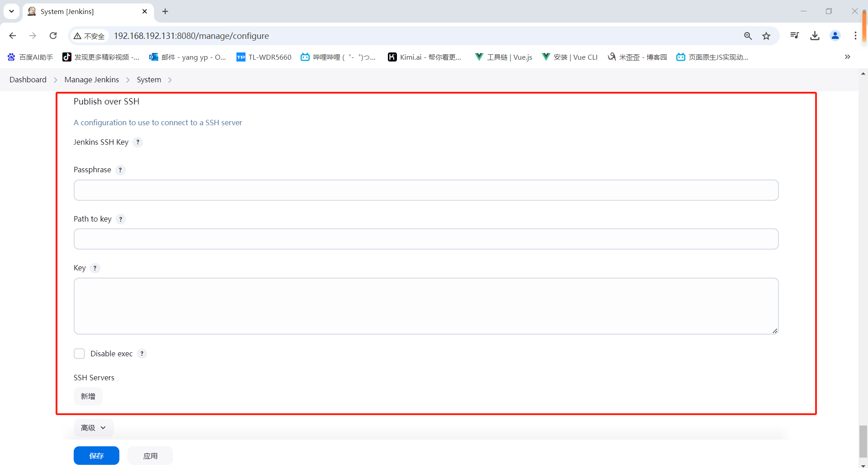Select the System [Jenkins] browser tab
This screenshot has width=868, height=468.
click(x=88, y=11)
